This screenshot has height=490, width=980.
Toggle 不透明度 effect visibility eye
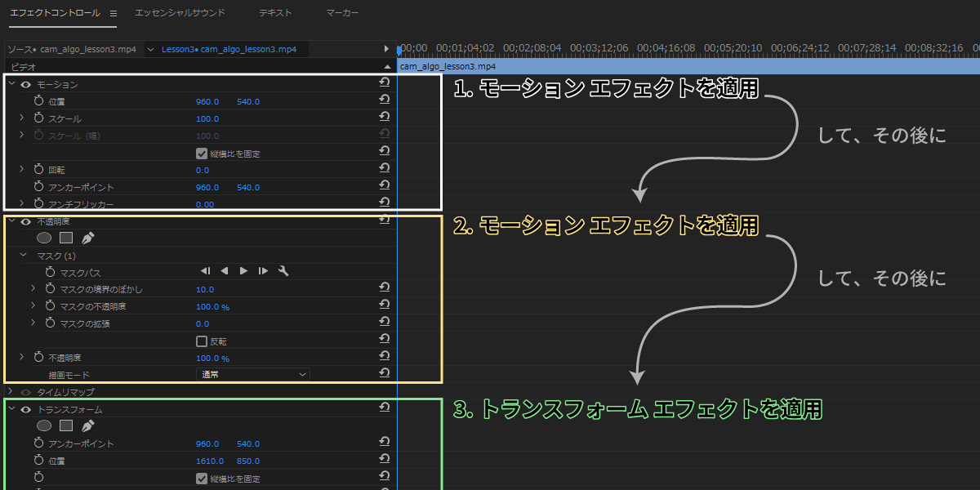point(26,221)
